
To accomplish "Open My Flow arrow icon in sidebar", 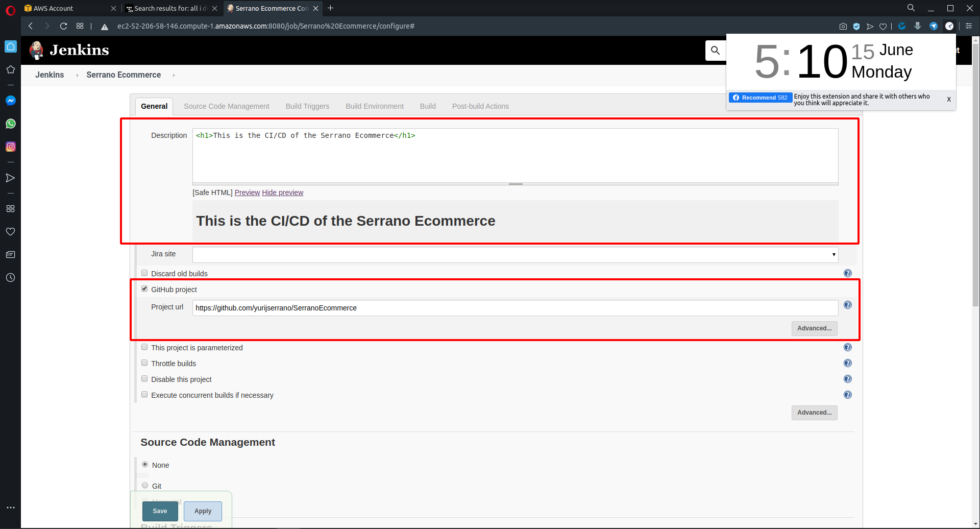I will click(x=10, y=178).
